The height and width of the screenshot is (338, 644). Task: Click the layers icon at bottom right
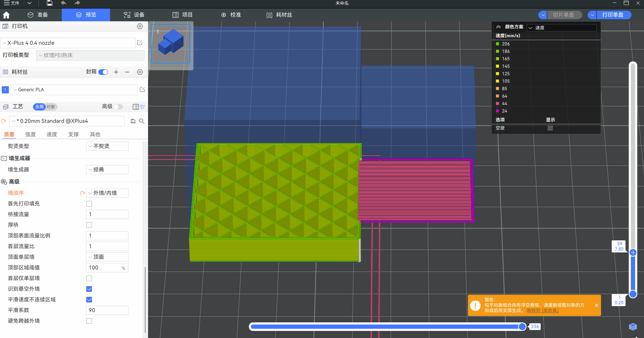tap(633, 327)
